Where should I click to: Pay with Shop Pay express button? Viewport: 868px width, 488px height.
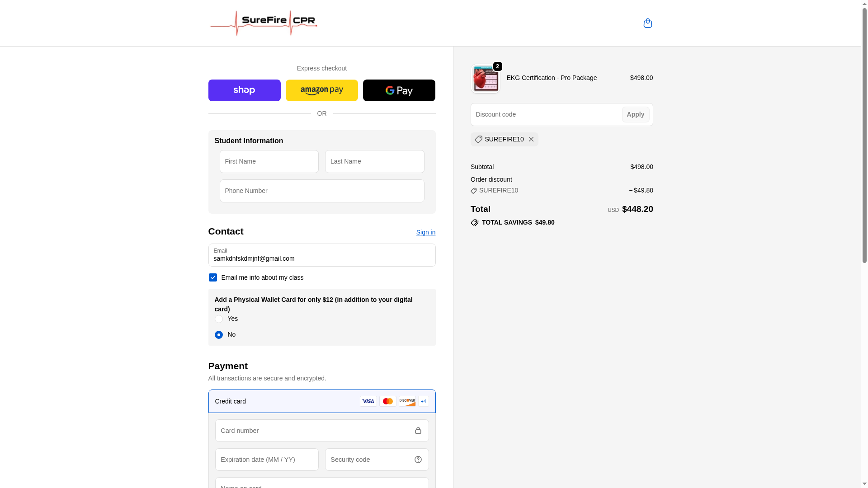pos(244,90)
